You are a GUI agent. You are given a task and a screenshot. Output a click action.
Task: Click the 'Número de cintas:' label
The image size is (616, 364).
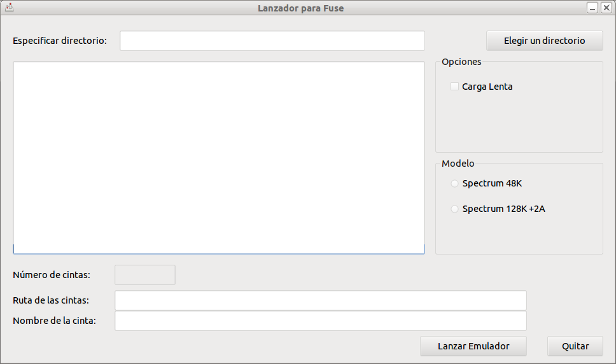[x=52, y=275]
